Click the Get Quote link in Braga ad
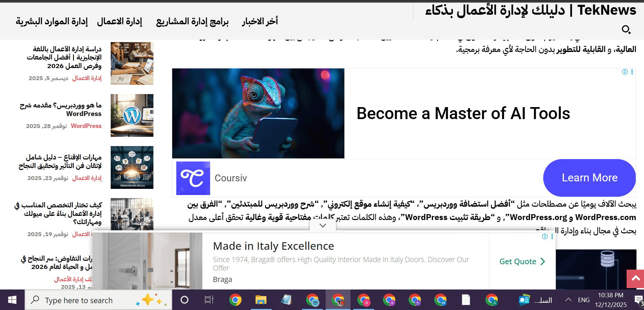The height and width of the screenshot is (310, 644). 522,262
